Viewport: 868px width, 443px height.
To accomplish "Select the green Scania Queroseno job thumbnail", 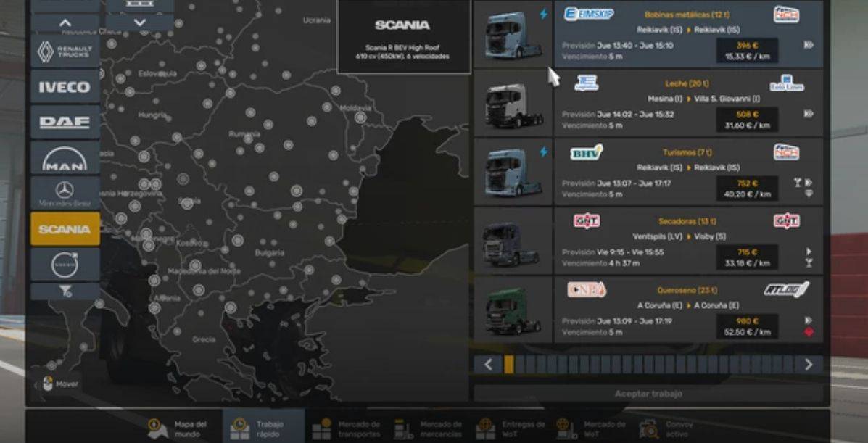I will click(x=513, y=310).
